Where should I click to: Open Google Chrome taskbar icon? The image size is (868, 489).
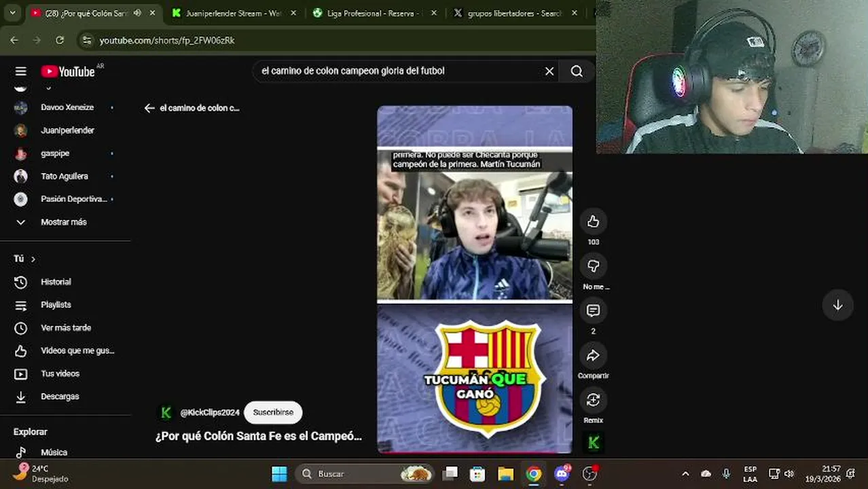pyautogui.click(x=534, y=473)
